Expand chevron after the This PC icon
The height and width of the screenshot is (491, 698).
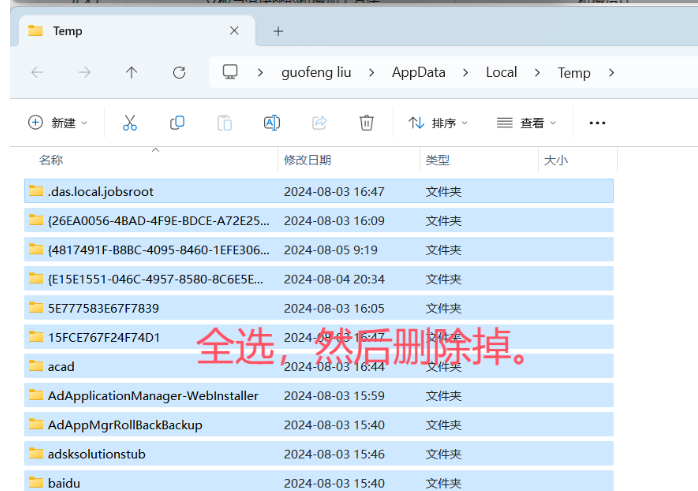tap(260, 73)
